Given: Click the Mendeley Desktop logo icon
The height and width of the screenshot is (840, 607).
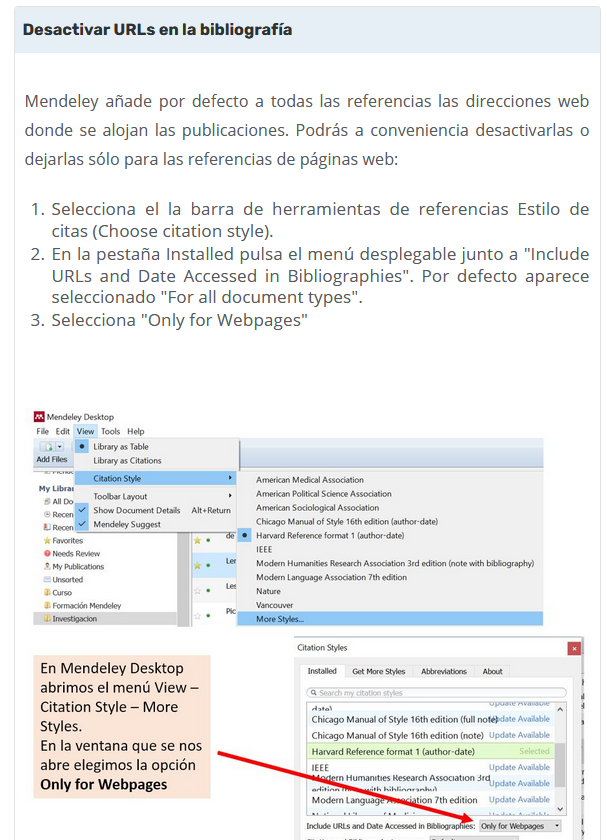Looking at the screenshot, I should pyautogui.click(x=39, y=417).
